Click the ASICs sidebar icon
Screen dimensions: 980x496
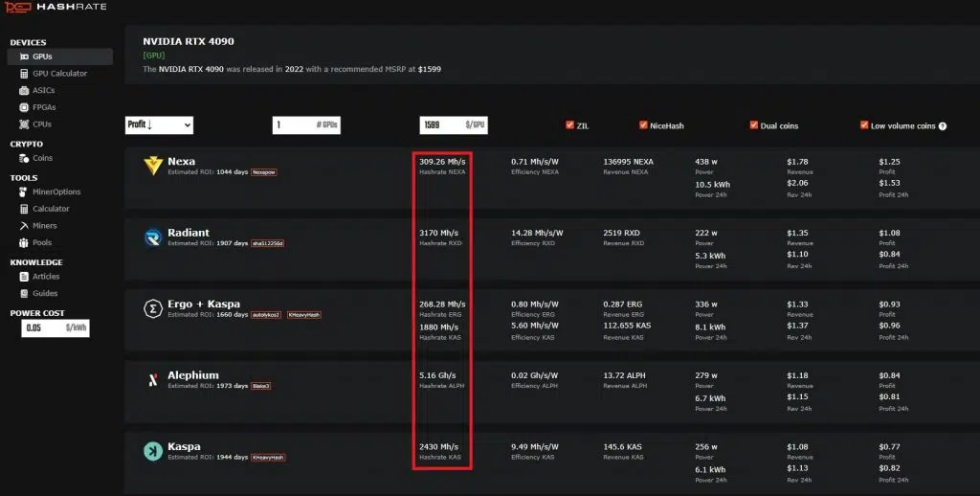point(24,91)
